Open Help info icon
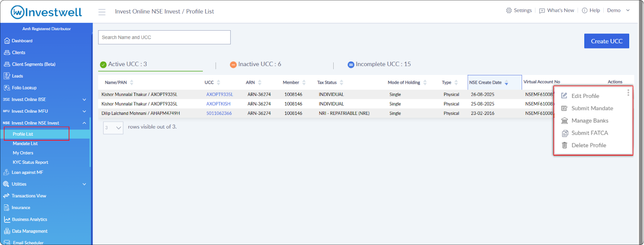The image size is (644, 245). (x=584, y=10)
